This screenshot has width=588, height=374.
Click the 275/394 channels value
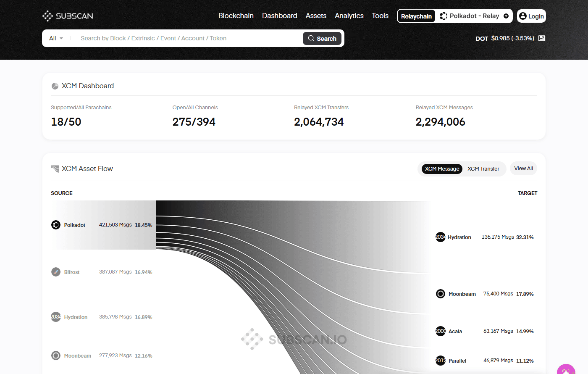click(x=194, y=122)
